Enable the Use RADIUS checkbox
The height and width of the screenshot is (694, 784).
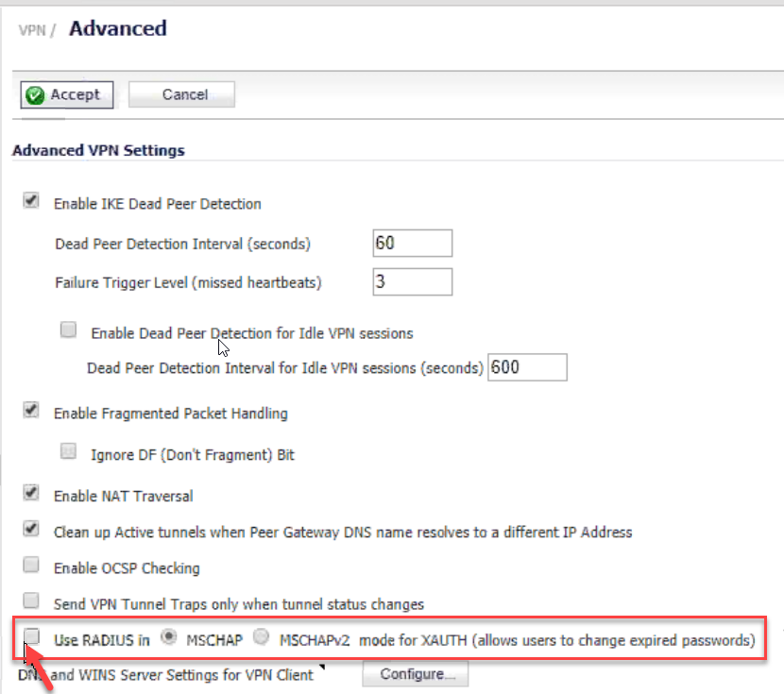click(x=32, y=637)
